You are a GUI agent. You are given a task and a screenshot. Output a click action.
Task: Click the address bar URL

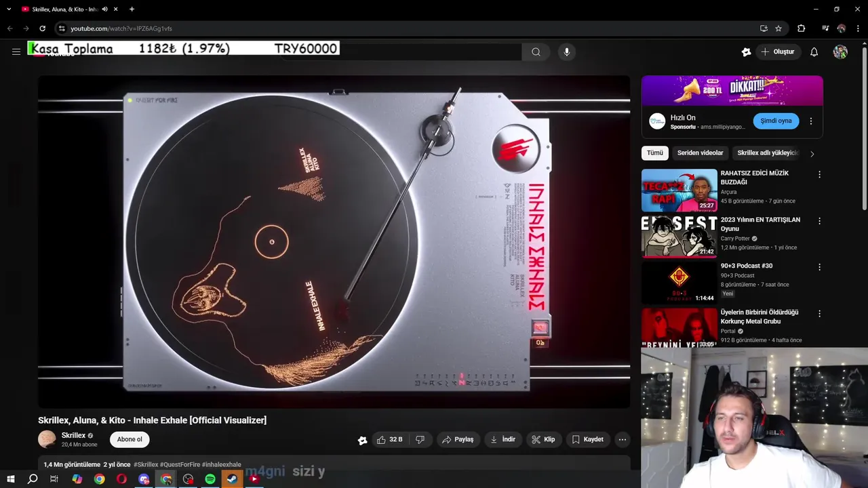pyautogui.click(x=121, y=28)
